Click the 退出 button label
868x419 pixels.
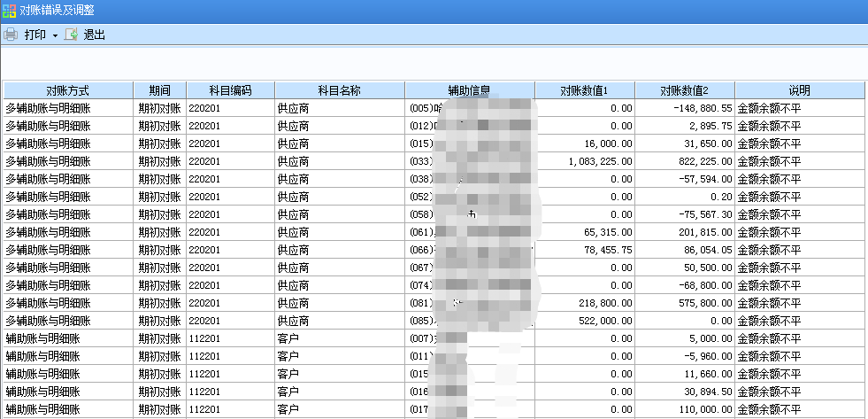[94, 35]
